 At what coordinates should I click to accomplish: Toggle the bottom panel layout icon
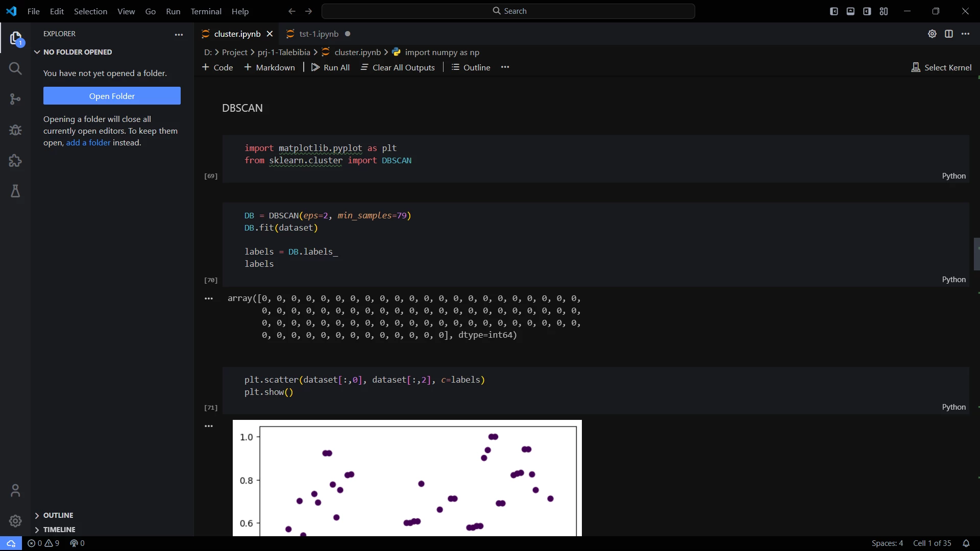pyautogui.click(x=850, y=11)
